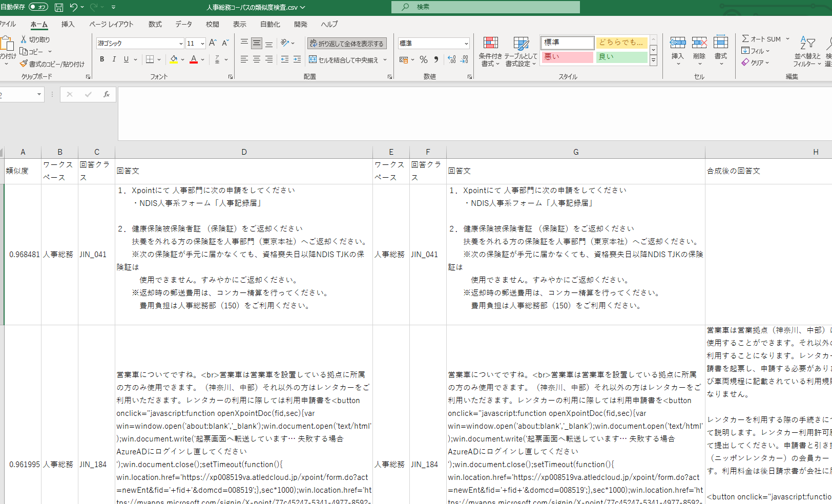Click the center align icon
Viewport: 832px width, 504px height.
(x=257, y=60)
